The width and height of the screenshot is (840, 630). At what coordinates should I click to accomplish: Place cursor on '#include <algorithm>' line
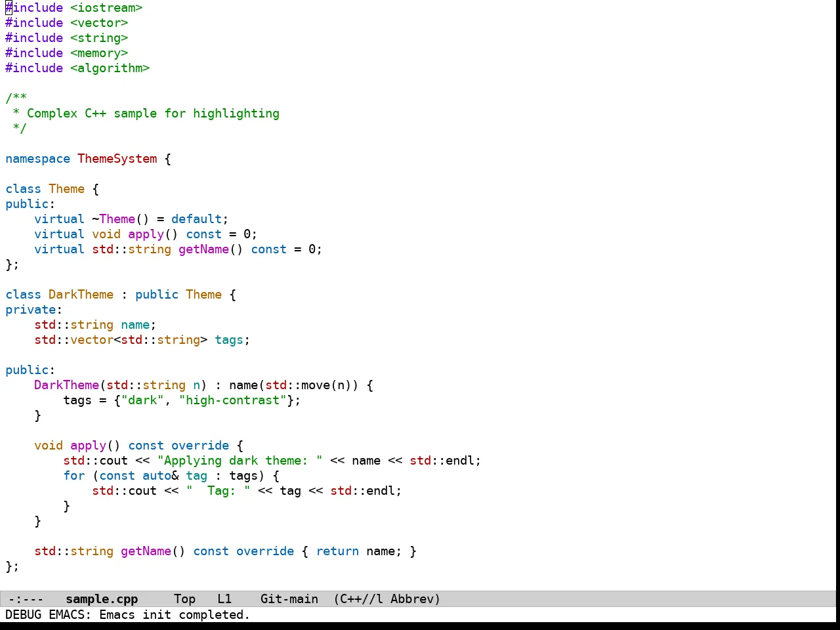77,68
